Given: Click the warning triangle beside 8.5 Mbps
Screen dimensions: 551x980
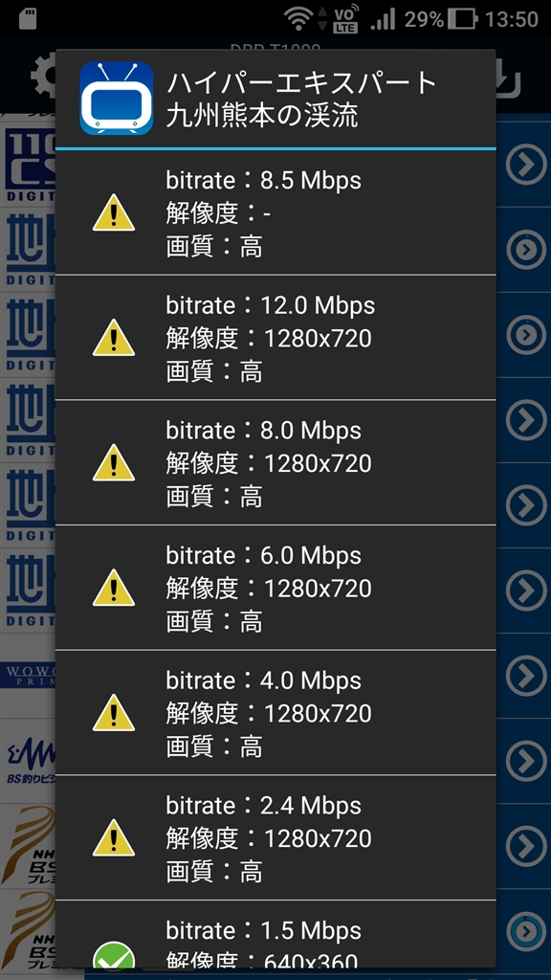Looking at the screenshot, I should coord(114,212).
